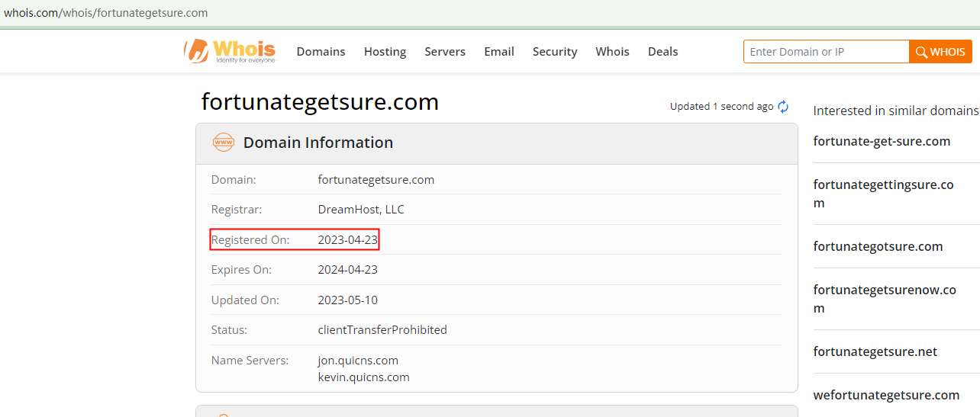980x417 pixels.
Task: Open similar domain wefortunategetsure.com
Action: (886, 395)
